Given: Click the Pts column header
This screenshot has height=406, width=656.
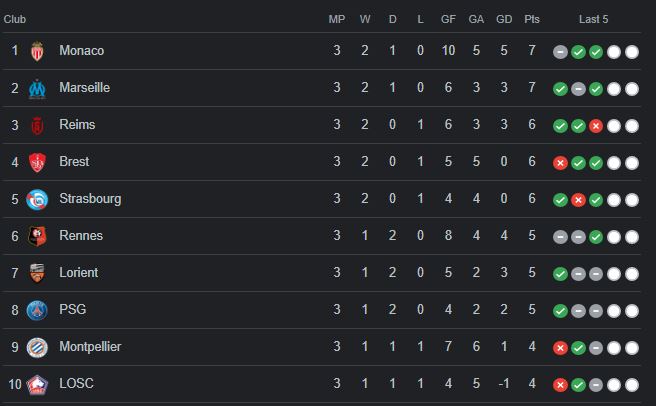Looking at the screenshot, I should coord(532,19).
